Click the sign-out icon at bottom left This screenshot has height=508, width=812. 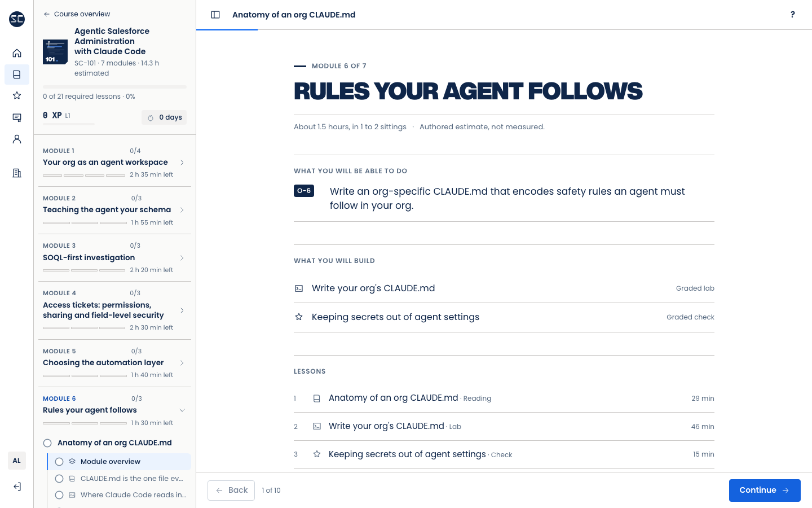pyautogui.click(x=17, y=487)
